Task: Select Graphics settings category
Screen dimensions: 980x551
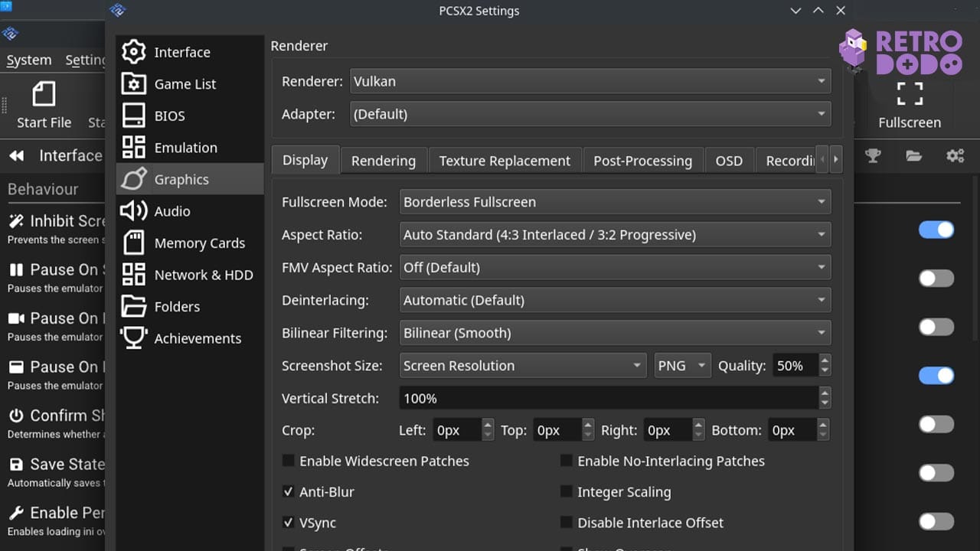Action: pos(190,179)
